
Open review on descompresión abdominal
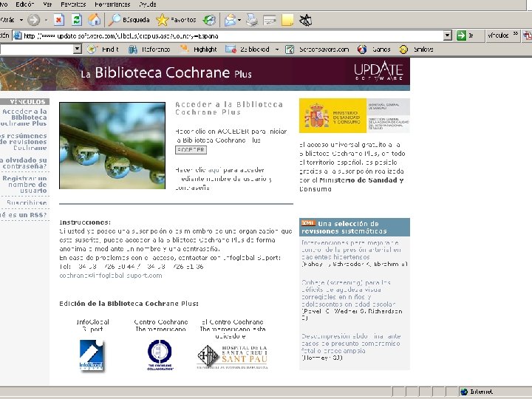click(351, 344)
